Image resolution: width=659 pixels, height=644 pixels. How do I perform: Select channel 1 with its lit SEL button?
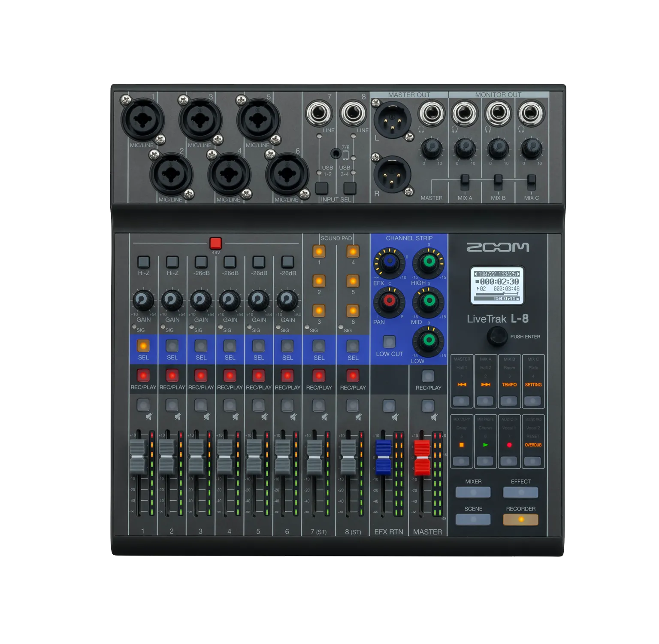143,346
